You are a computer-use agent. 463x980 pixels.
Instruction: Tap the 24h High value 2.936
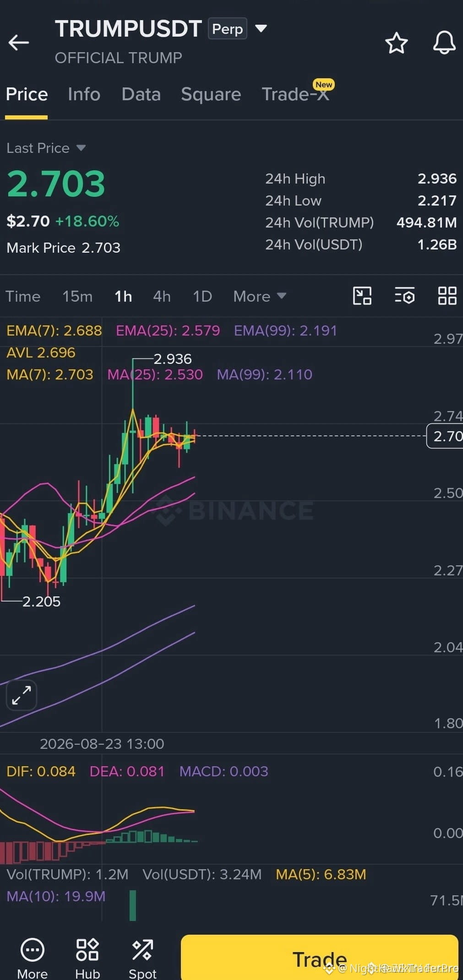[x=437, y=179]
